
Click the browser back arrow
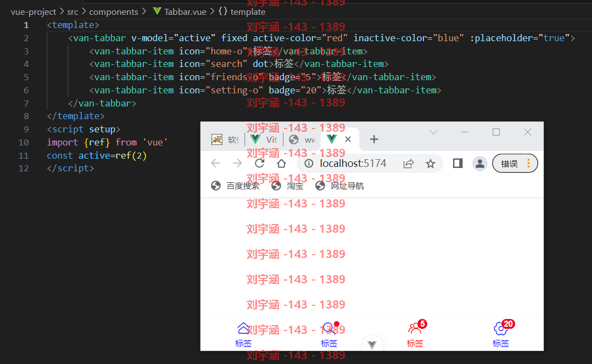[216, 163]
